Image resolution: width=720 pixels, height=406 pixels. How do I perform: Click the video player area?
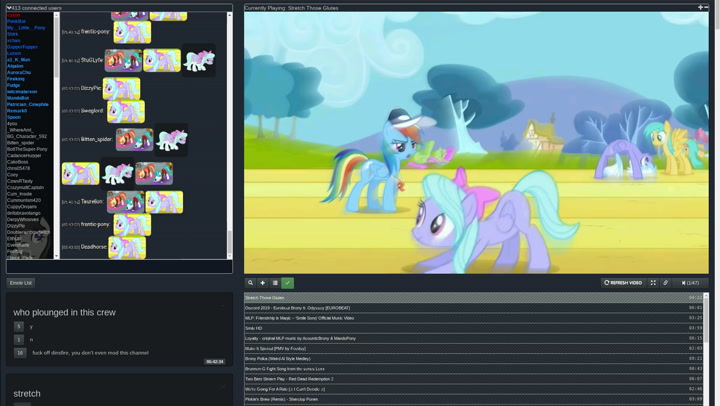(476, 140)
